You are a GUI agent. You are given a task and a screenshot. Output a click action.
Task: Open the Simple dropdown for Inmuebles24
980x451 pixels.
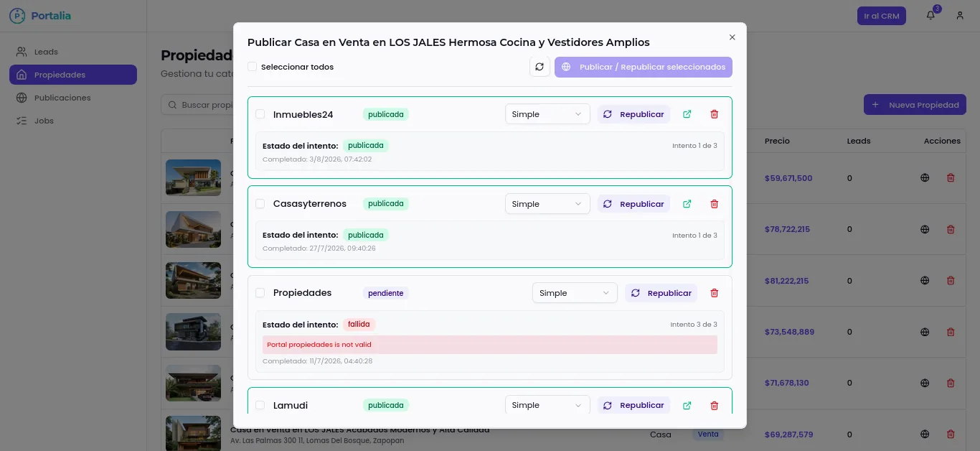[547, 114]
